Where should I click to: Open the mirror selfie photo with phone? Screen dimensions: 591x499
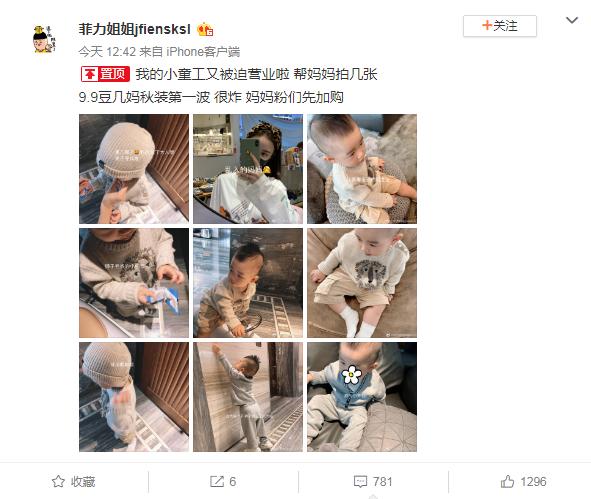[248, 169]
